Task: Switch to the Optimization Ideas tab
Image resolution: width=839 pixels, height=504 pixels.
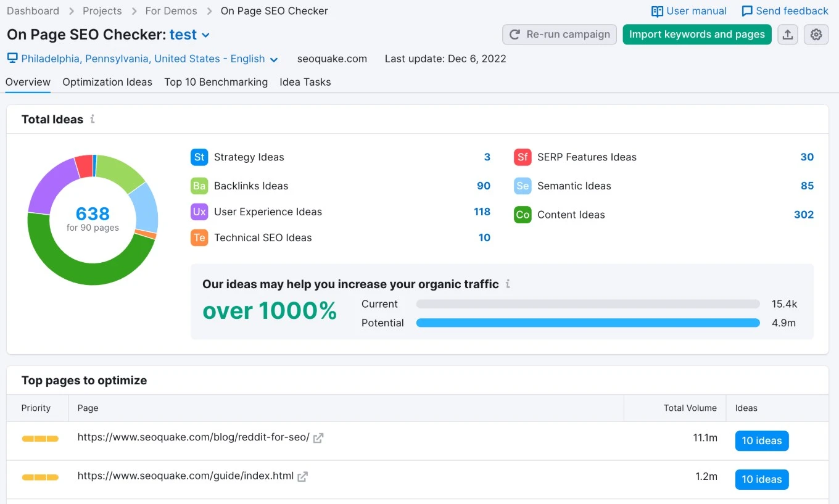Action: click(107, 82)
